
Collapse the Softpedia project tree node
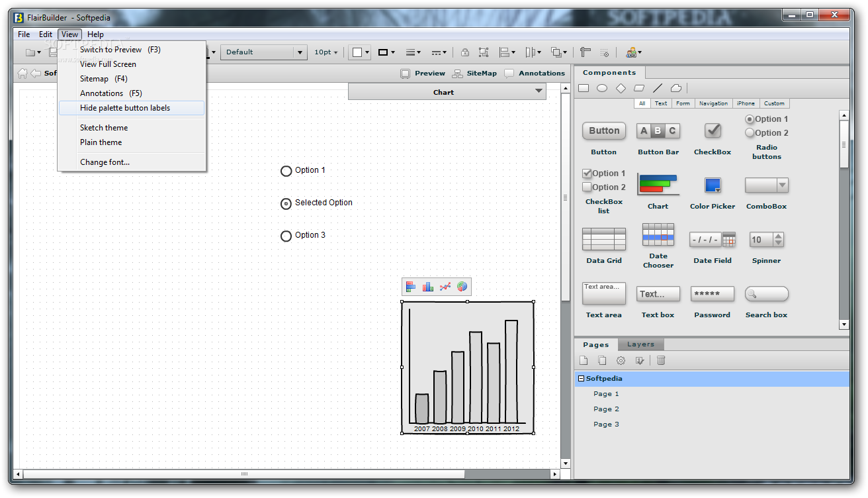[581, 379]
